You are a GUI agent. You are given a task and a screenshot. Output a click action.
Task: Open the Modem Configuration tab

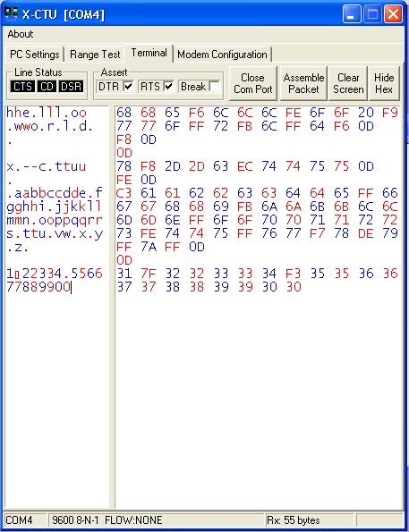pos(223,55)
